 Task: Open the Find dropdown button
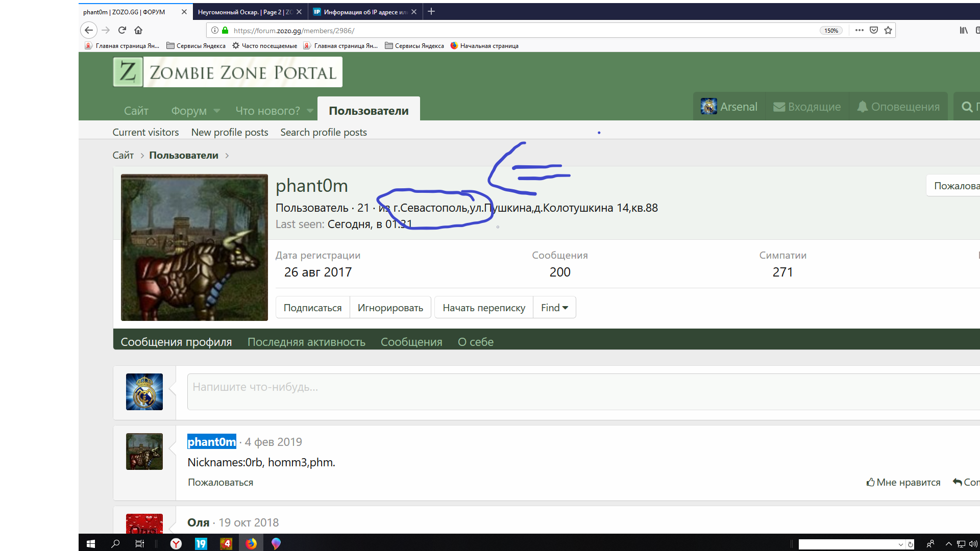point(554,308)
